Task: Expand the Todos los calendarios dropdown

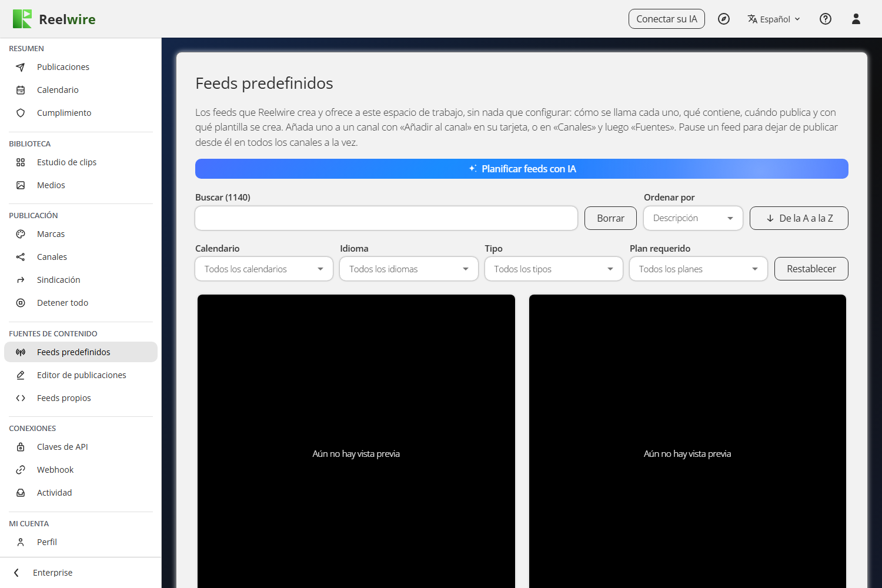Action: [x=264, y=269]
